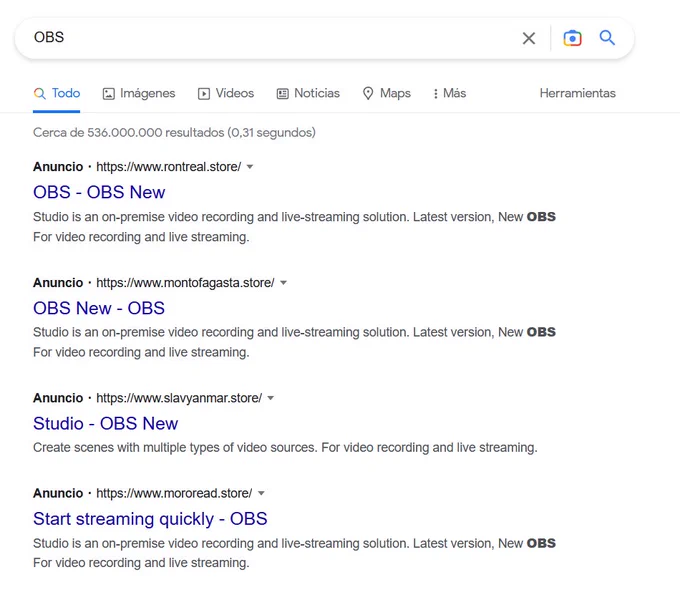The image size is (680, 595).
Task: Open Google Lens camera search icon
Action: pyautogui.click(x=572, y=38)
